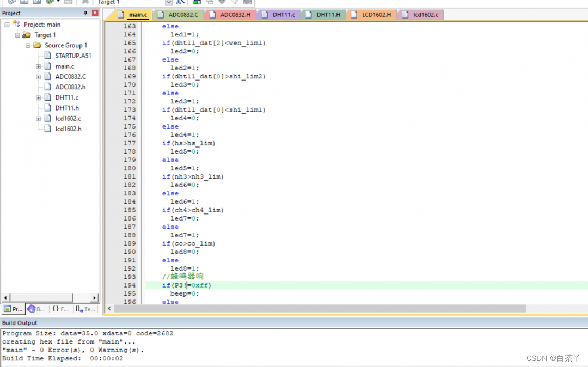Pin the Project panel with pushpin icon
Image resolution: width=588 pixels, height=367 pixels.
(x=85, y=13)
